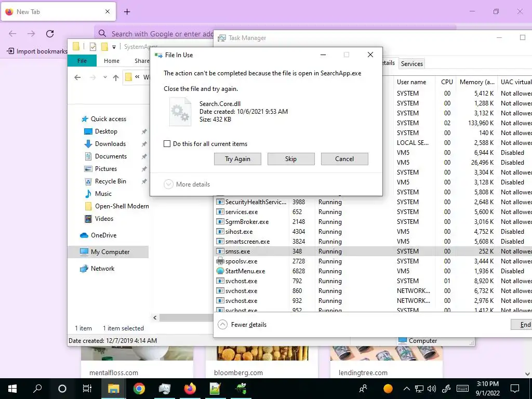
Task: Open a new Firefox tab
Action: [x=127, y=12]
